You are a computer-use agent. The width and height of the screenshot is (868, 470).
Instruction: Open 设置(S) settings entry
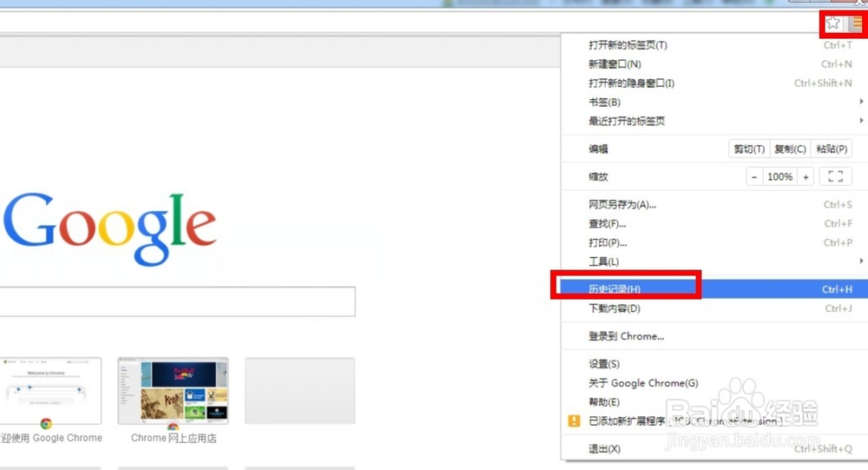714,364
